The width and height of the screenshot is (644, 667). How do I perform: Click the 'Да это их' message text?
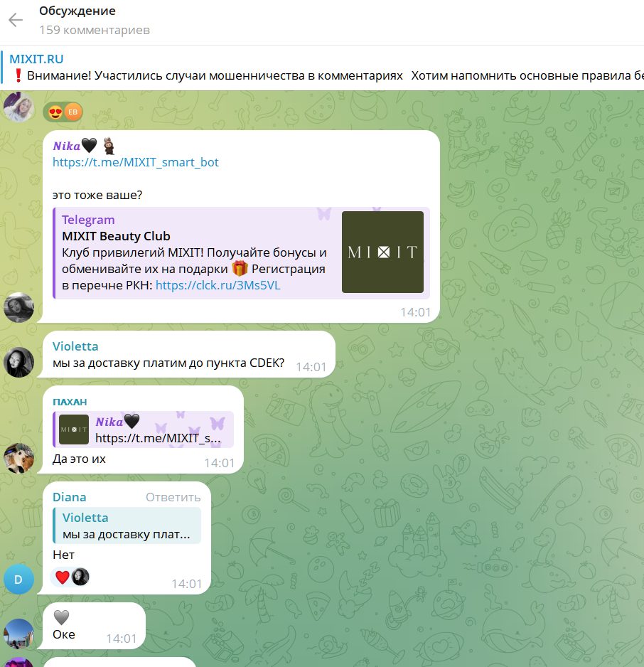(79, 459)
